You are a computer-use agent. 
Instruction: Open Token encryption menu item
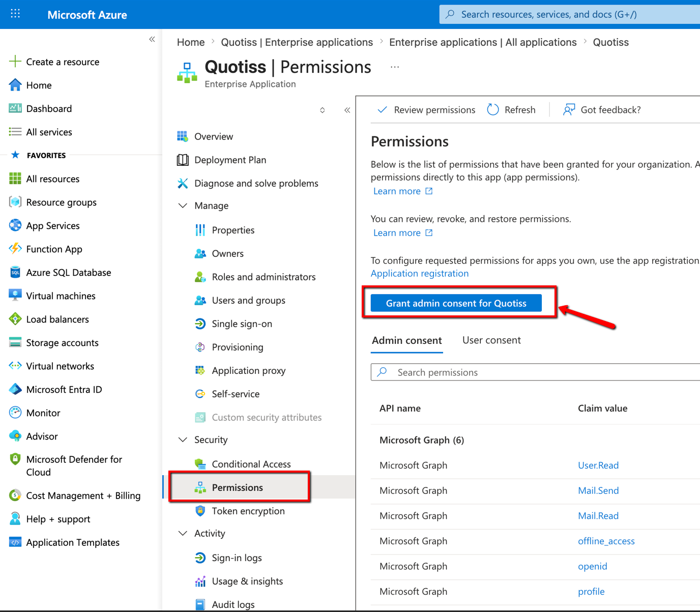(248, 511)
